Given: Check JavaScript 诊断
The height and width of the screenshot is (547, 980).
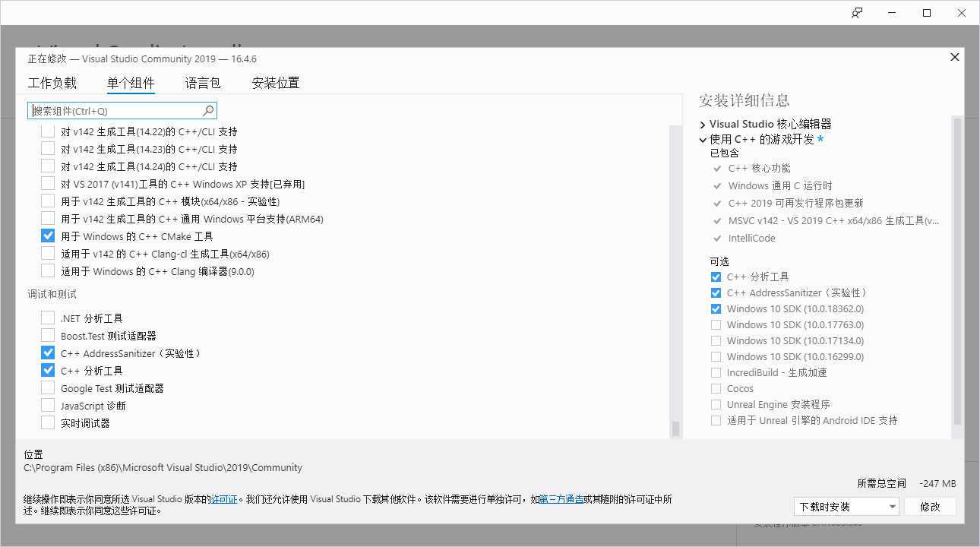Looking at the screenshot, I should [x=48, y=406].
